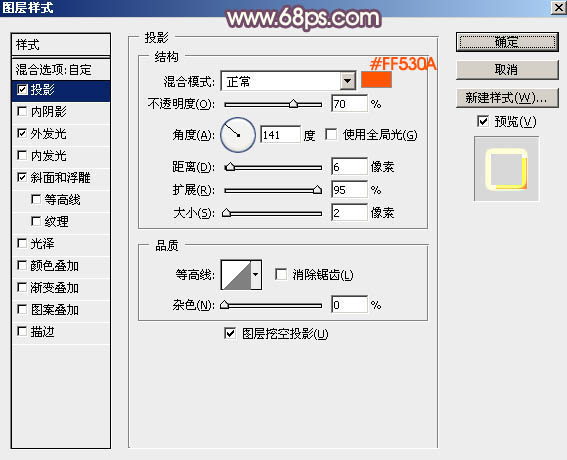Select the 投影 drop shadow list entry
Image resolution: width=567 pixels, height=460 pixels.
coord(61,90)
